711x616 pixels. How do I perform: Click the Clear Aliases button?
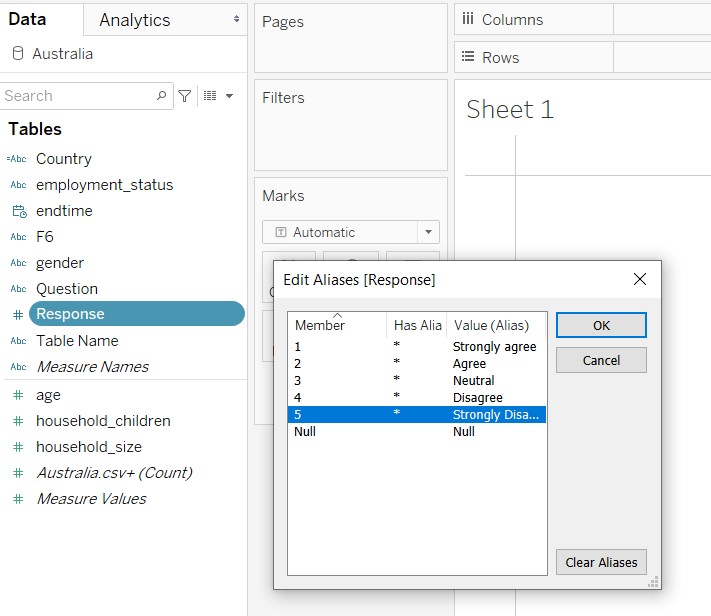(601, 562)
